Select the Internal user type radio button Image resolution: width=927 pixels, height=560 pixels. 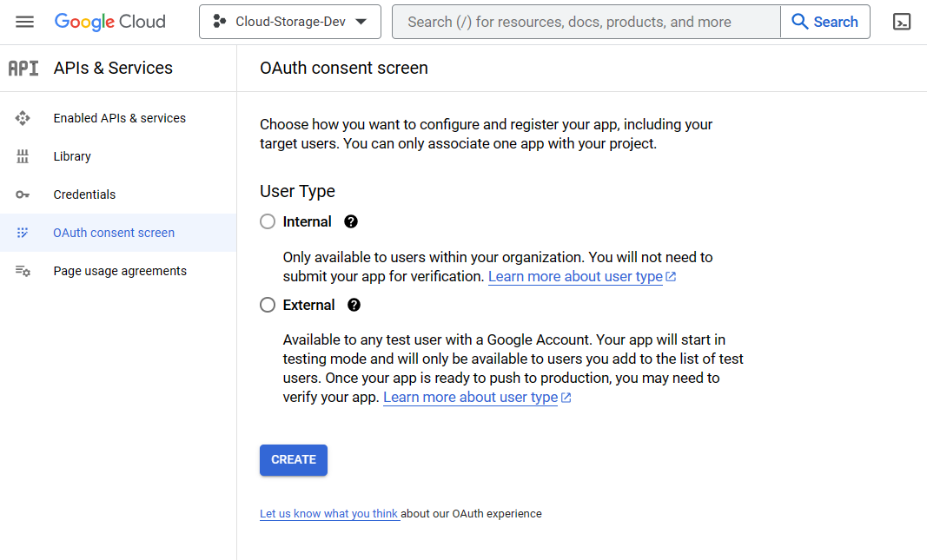268,221
